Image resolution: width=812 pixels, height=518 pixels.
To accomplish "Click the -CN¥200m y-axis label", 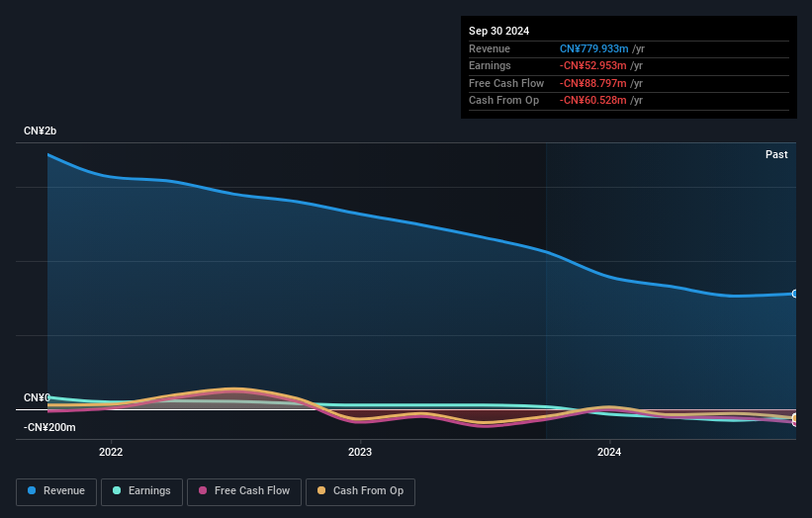I will [x=49, y=427].
